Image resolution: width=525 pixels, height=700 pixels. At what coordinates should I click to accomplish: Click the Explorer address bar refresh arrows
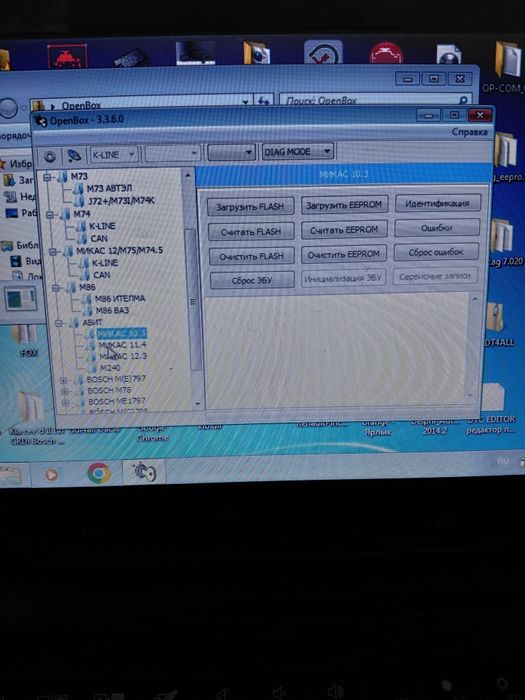263,101
